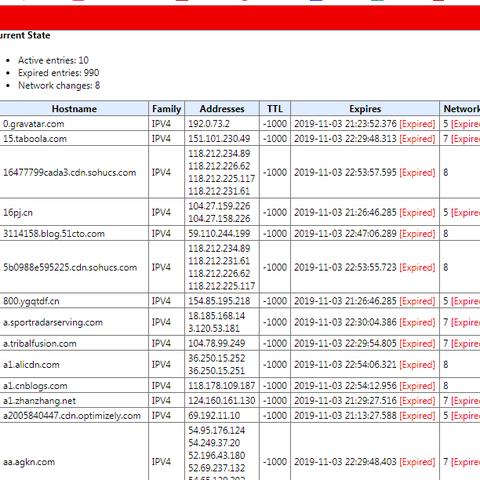The width and height of the screenshot is (480, 480).
Task: Click the Active entries: 10 line
Action: tap(53, 60)
